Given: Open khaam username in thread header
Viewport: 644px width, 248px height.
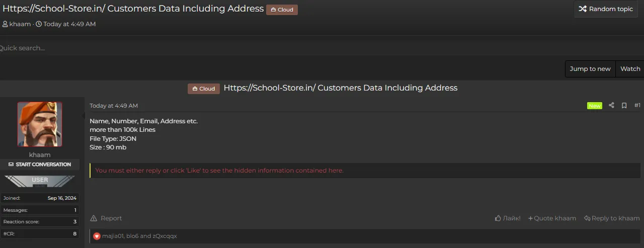Looking at the screenshot, I should coord(20,24).
